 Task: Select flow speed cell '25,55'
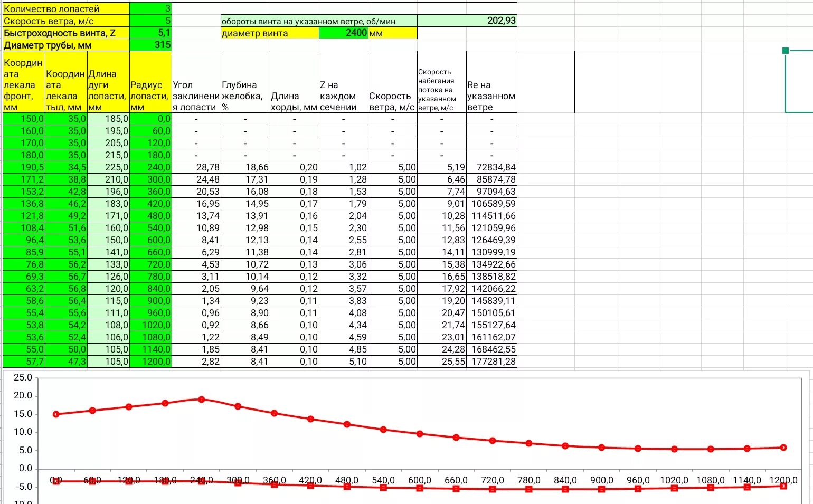pos(442,362)
